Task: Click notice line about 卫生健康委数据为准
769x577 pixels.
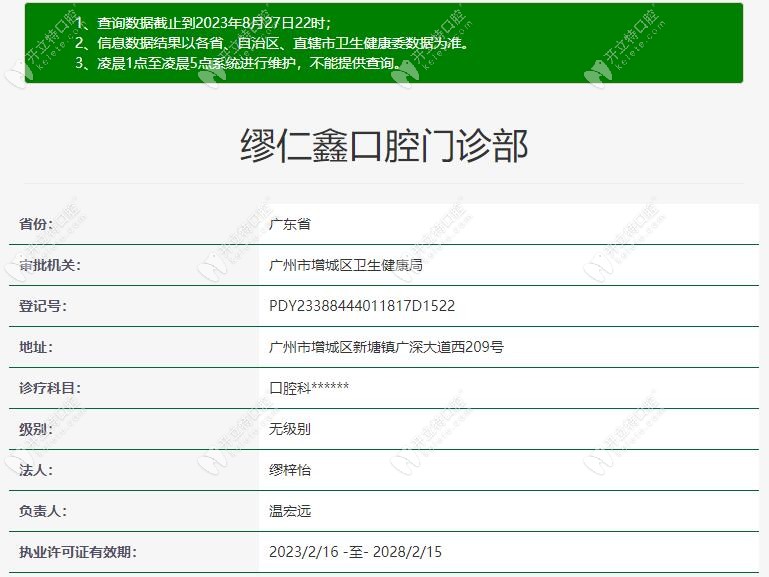Action: (272, 43)
